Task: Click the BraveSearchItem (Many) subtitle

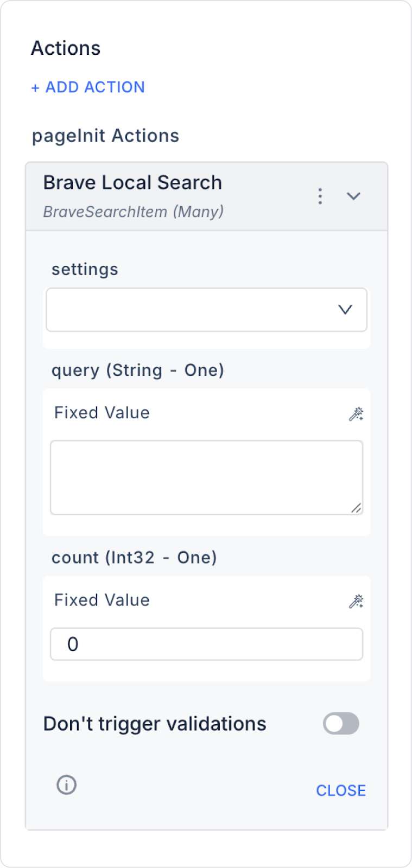Action: pyautogui.click(x=133, y=212)
